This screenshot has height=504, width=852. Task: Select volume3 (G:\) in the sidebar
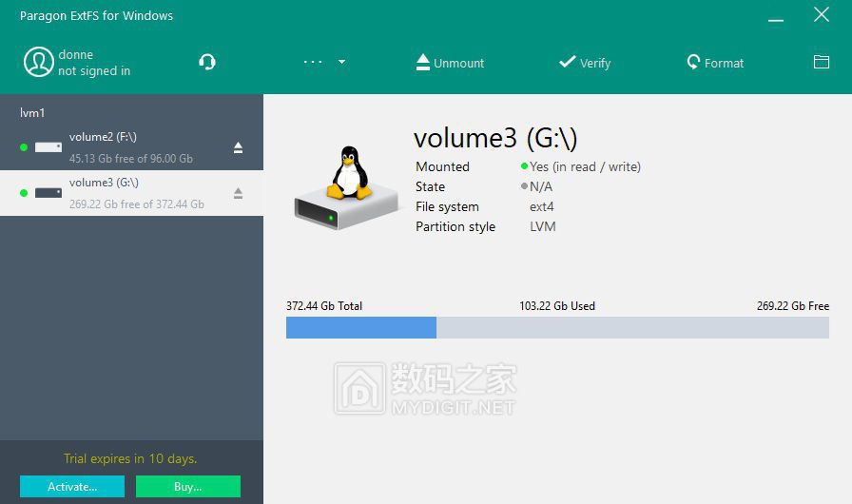[x=130, y=193]
